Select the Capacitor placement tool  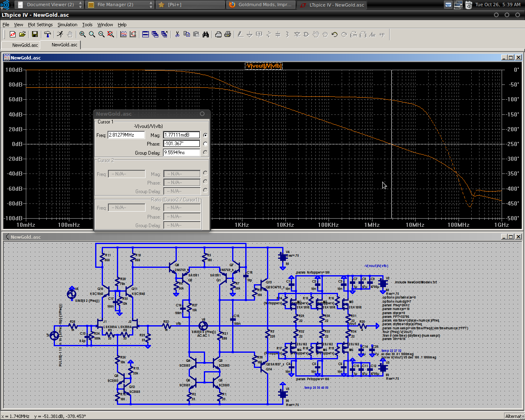point(278,34)
